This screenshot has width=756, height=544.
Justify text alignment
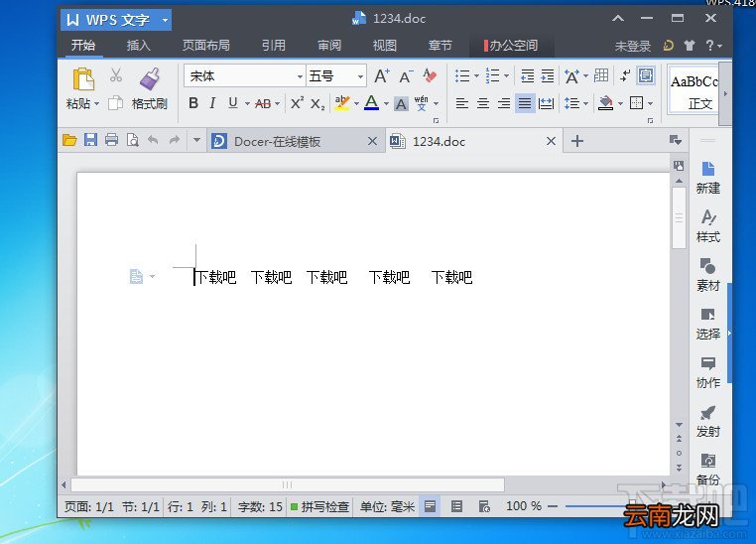tap(525, 103)
